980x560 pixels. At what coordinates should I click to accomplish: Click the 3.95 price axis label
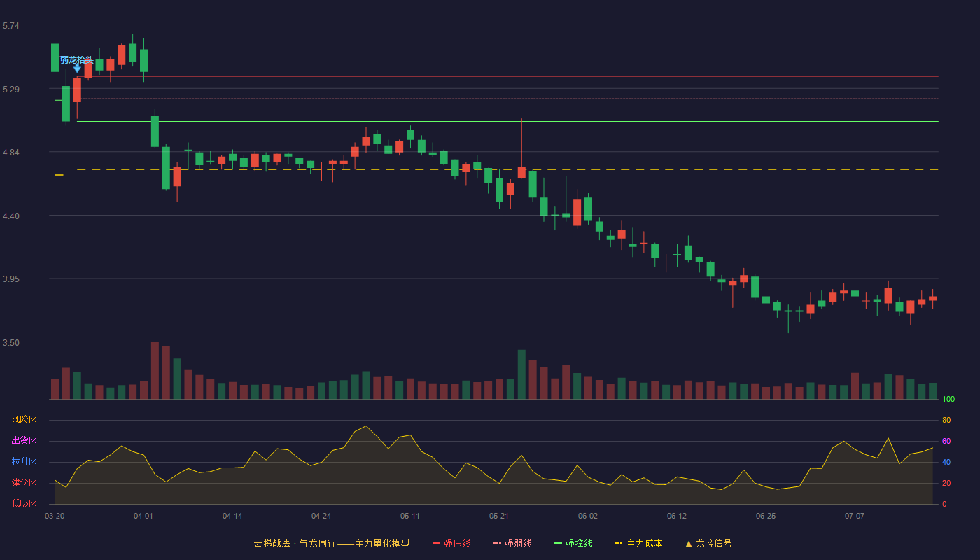(11, 279)
